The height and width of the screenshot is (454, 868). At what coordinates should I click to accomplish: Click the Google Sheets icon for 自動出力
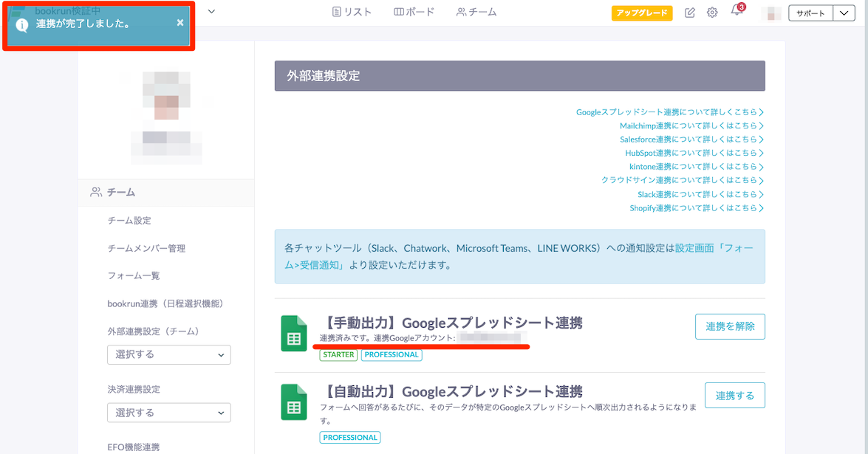click(x=293, y=402)
